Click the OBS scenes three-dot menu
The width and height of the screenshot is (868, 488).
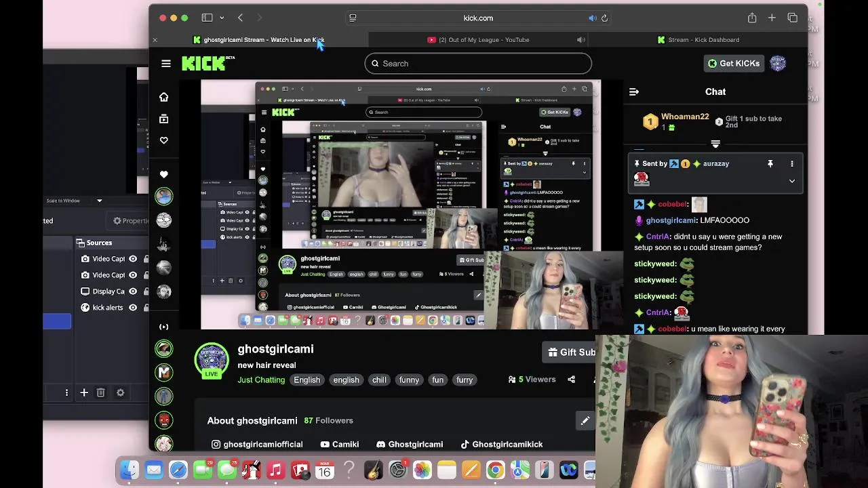pyautogui.click(x=66, y=392)
